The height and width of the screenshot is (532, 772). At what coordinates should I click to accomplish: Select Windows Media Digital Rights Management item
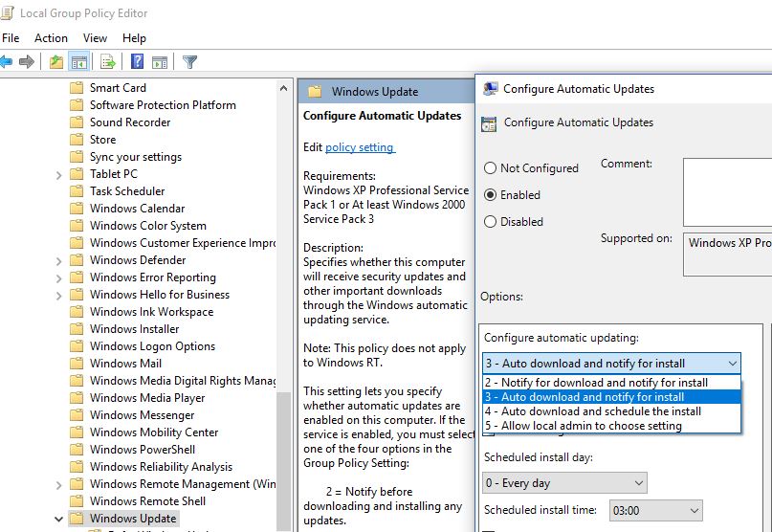point(183,381)
